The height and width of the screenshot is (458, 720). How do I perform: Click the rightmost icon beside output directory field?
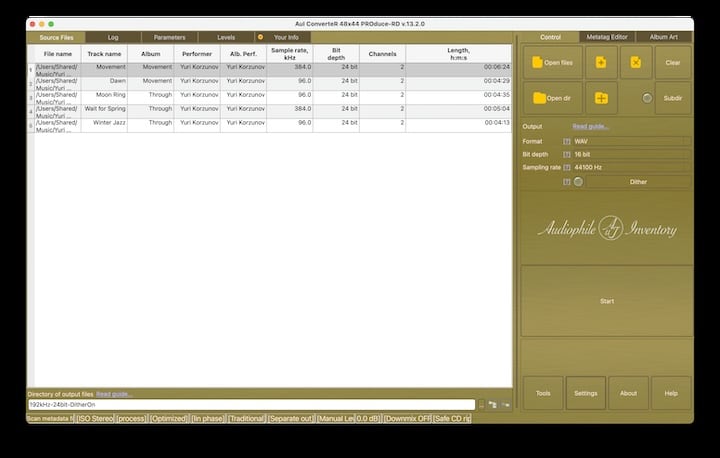tap(506, 405)
